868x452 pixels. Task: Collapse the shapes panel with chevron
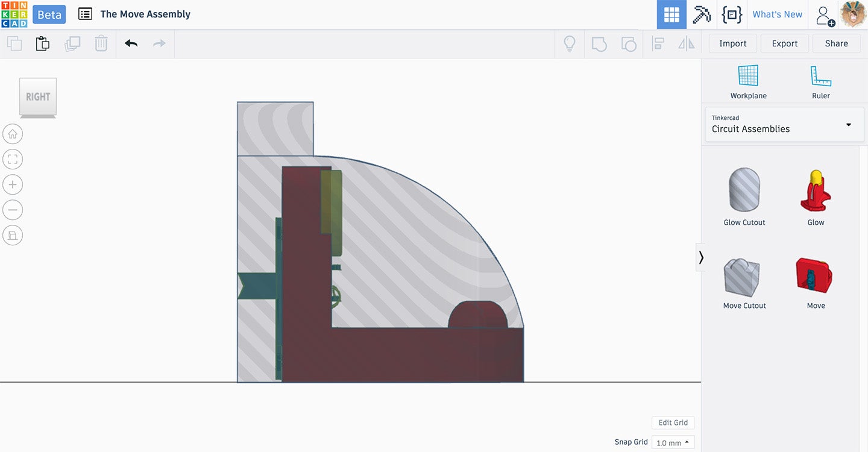coord(701,257)
